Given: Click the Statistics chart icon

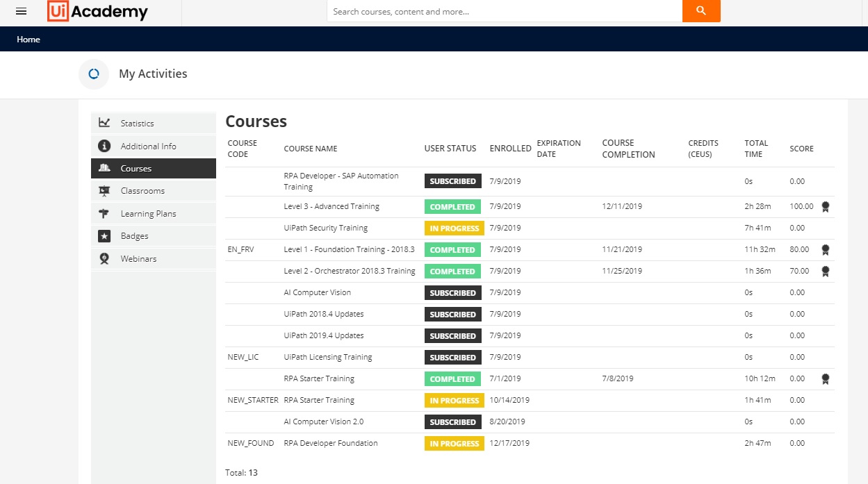Looking at the screenshot, I should [x=104, y=123].
